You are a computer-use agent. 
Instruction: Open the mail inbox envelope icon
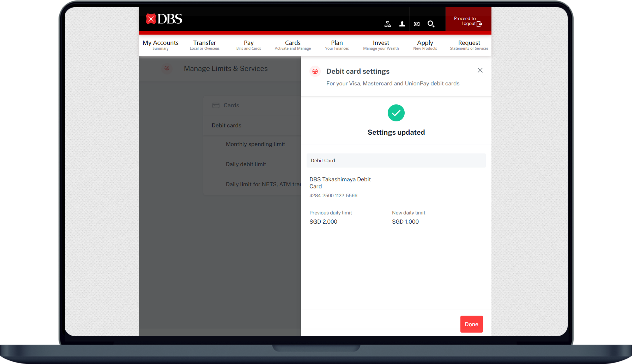pyautogui.click(x=416, y=24)
